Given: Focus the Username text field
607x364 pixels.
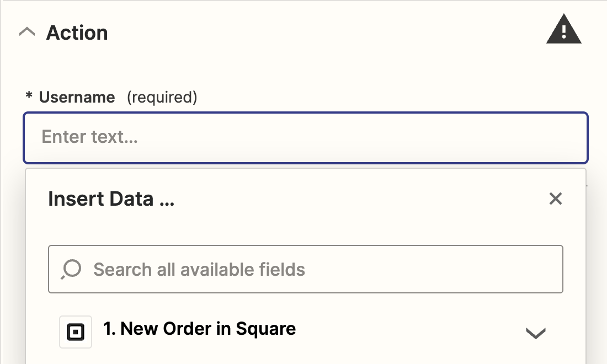Looking at the screenshot, I should coord(306,138).
